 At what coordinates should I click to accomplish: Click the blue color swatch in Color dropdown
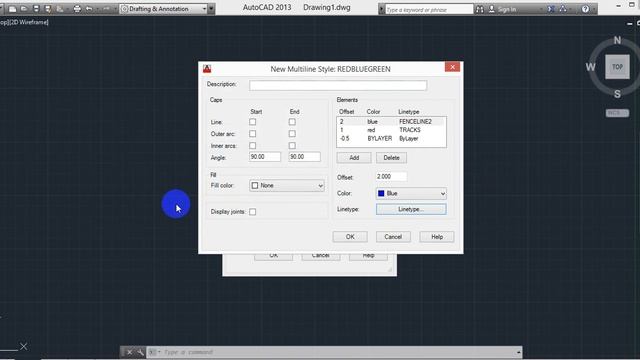381,193
